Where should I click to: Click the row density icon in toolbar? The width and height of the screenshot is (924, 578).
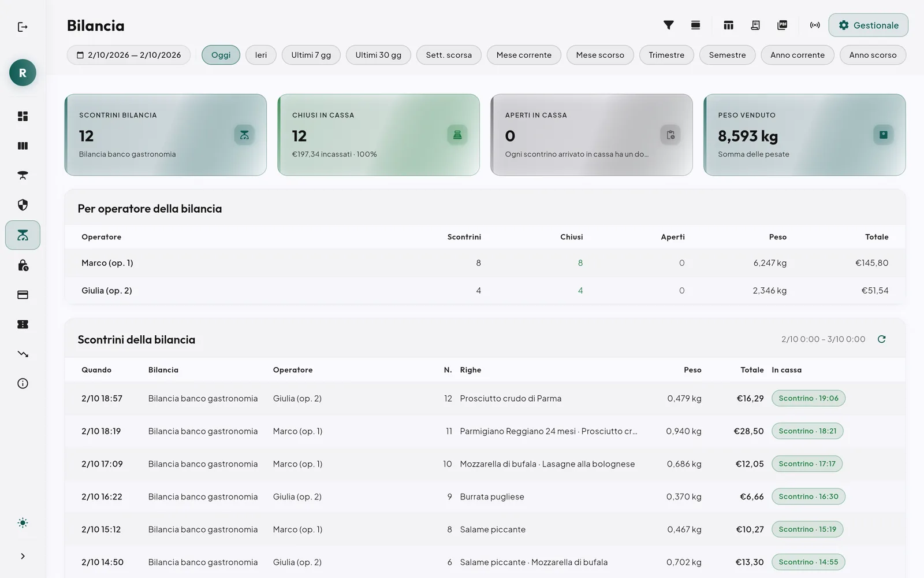click(x=695, y=25)
